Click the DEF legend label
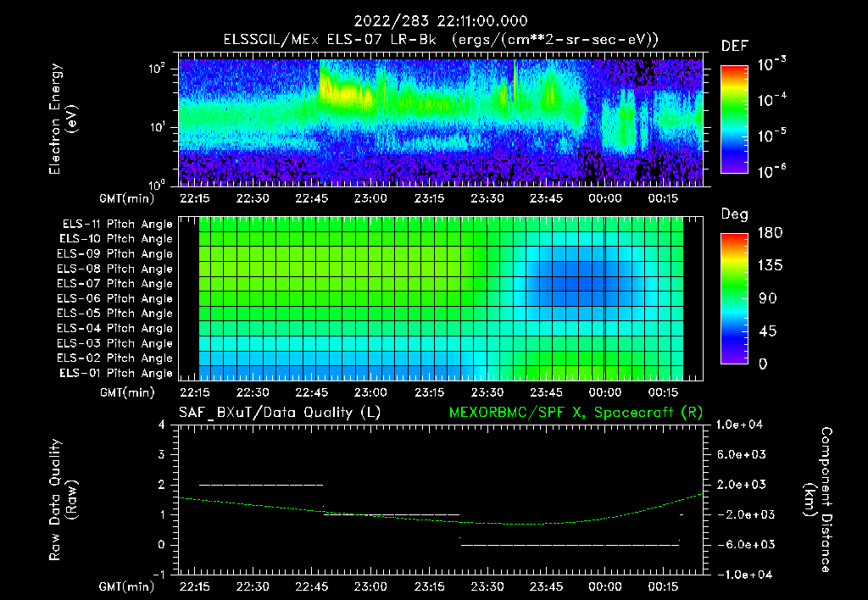The height and width of the screenshot is (600, 868). [735, 46]
